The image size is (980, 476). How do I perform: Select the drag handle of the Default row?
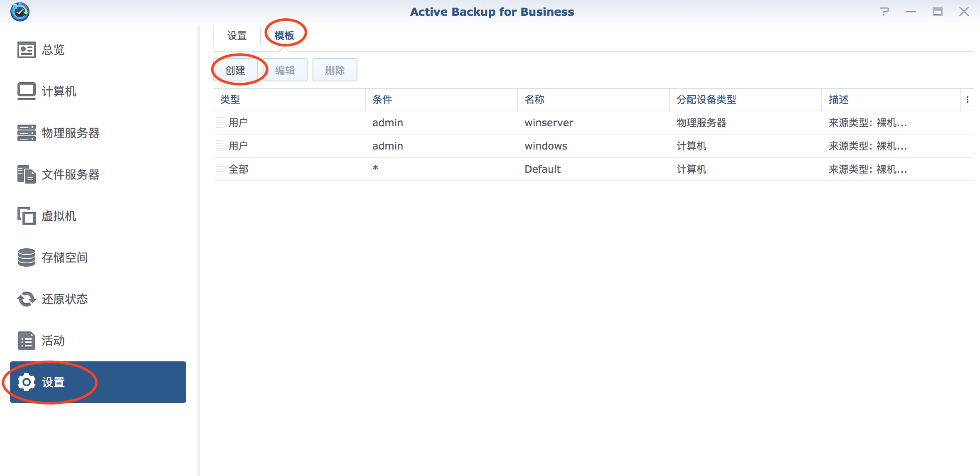click(219, 169)
